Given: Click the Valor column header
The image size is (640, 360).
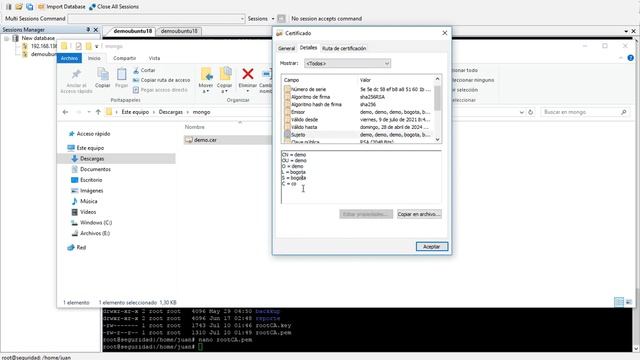Looking at the screenshot, I should [365, 80].
